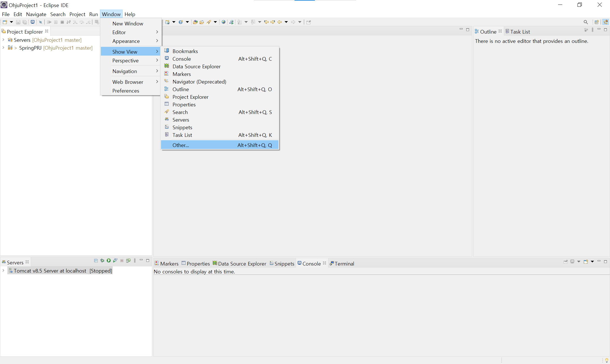Expand the Servers project tree node
This screenshot has width=610, height=364.
(3, 40)
